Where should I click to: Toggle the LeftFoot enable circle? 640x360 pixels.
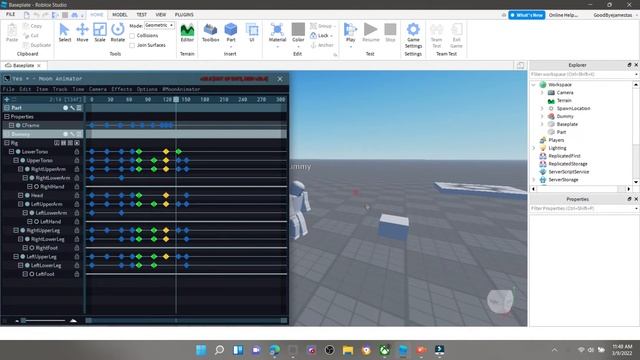[32, 274]
